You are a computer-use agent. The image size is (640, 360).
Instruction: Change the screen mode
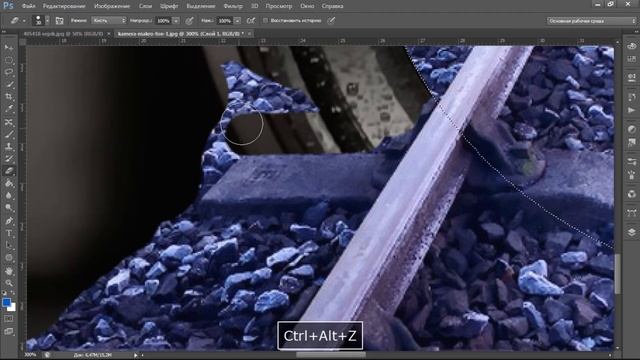pos(9,331)
